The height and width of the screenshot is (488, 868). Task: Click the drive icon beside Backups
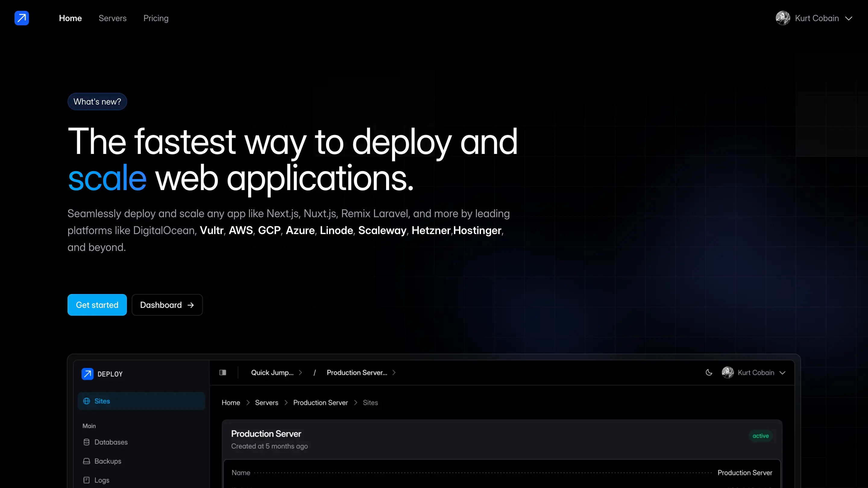tap(86, 461)
